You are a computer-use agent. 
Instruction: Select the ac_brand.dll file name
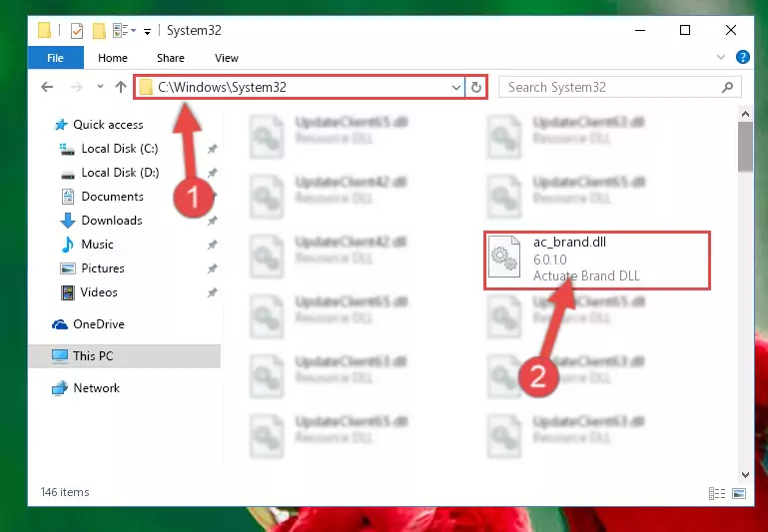click(569, 243)
